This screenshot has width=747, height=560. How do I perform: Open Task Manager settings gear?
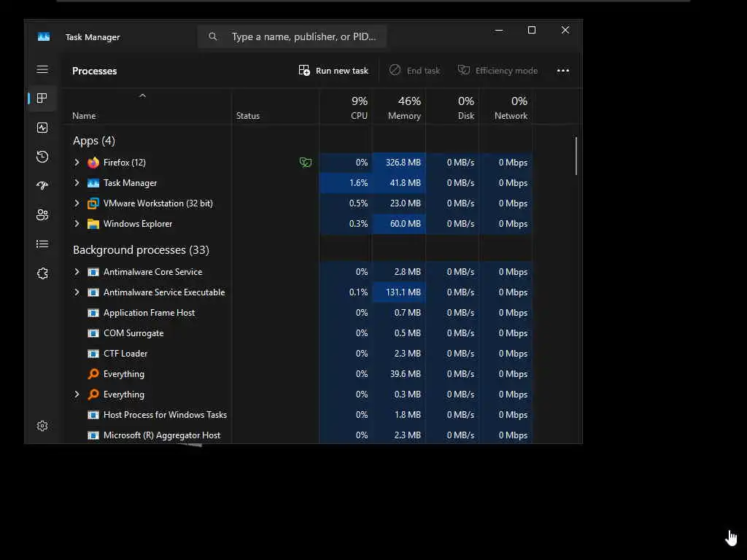tap(42, 426)
